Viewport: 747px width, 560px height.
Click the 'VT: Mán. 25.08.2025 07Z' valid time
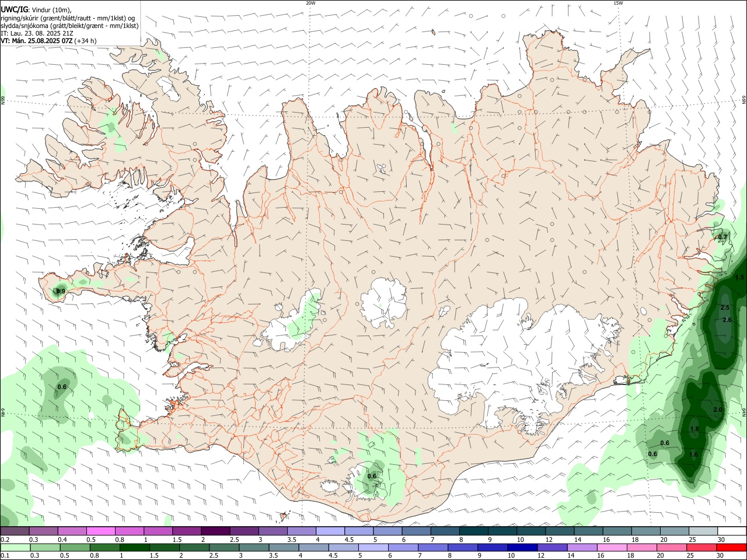pyautogui.click(x=37, y=41)
